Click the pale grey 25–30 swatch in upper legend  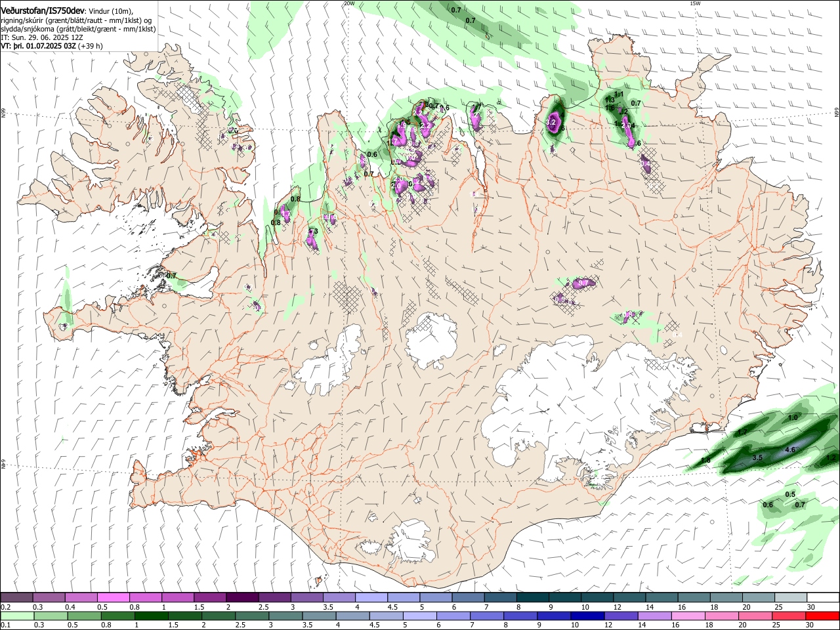pyautogui.click(x=791, y=598)
